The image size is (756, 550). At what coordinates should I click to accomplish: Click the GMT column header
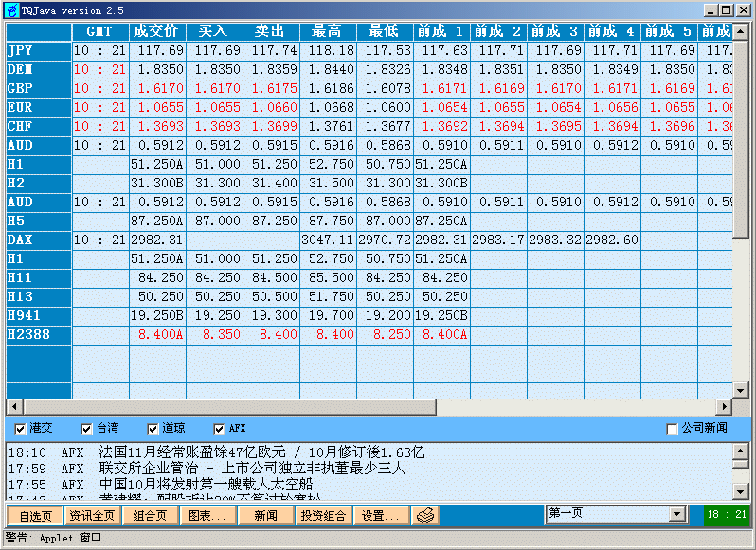100,32
